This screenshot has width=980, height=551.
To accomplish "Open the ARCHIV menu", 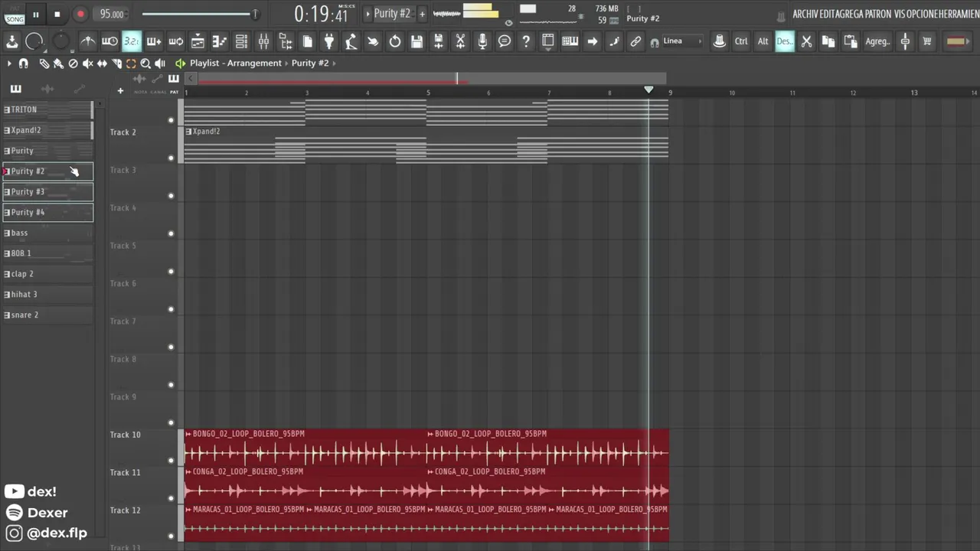I will pyautogui.click(x=805, y=15).
